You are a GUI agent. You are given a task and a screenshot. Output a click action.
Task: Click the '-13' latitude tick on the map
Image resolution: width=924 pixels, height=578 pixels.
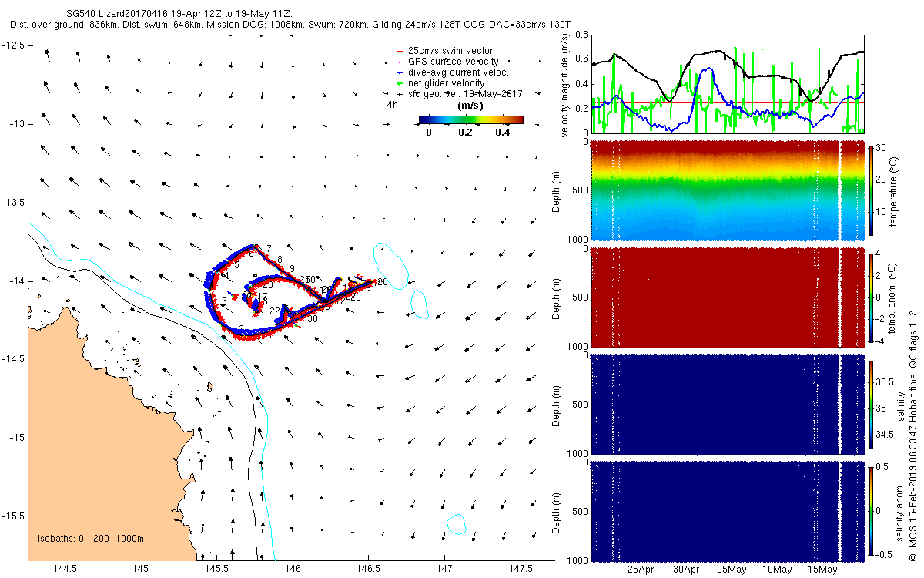point(18,124)
